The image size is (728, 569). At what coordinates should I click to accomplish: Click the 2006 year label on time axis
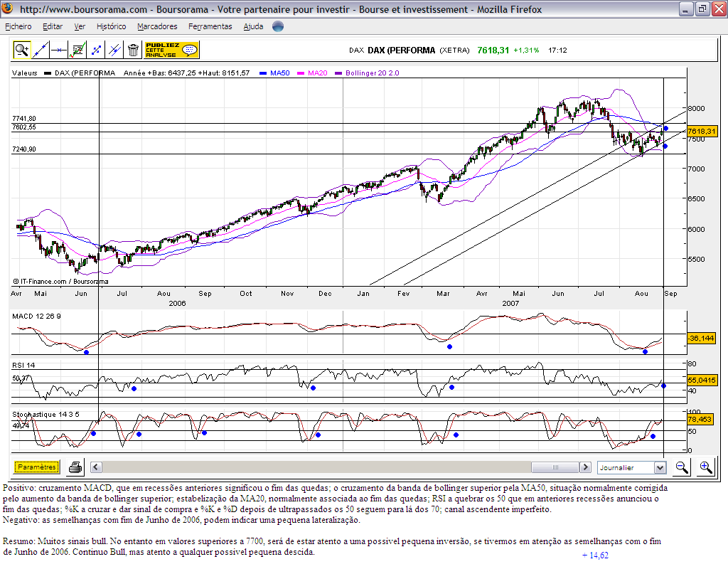click(x=177, y=303)
